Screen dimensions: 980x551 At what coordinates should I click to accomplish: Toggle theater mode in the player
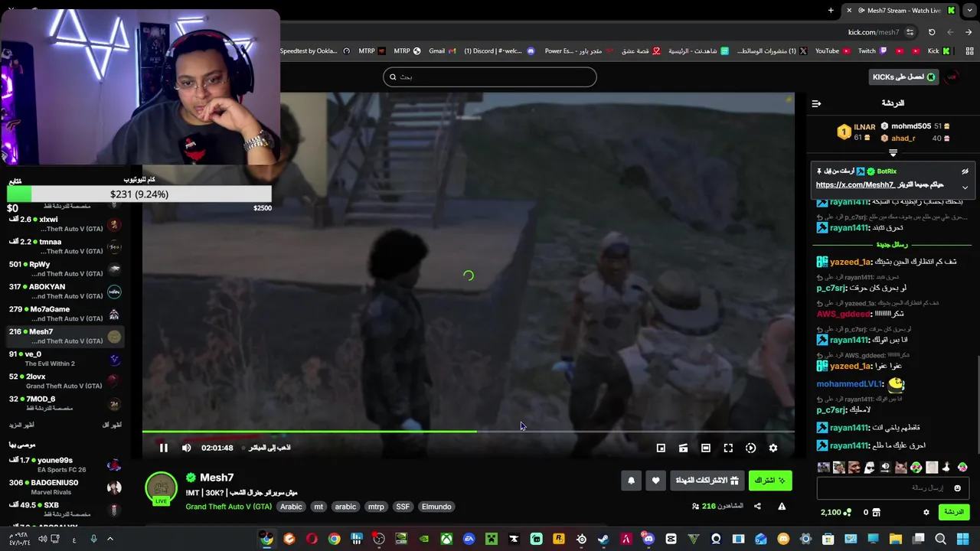[706, 448]
